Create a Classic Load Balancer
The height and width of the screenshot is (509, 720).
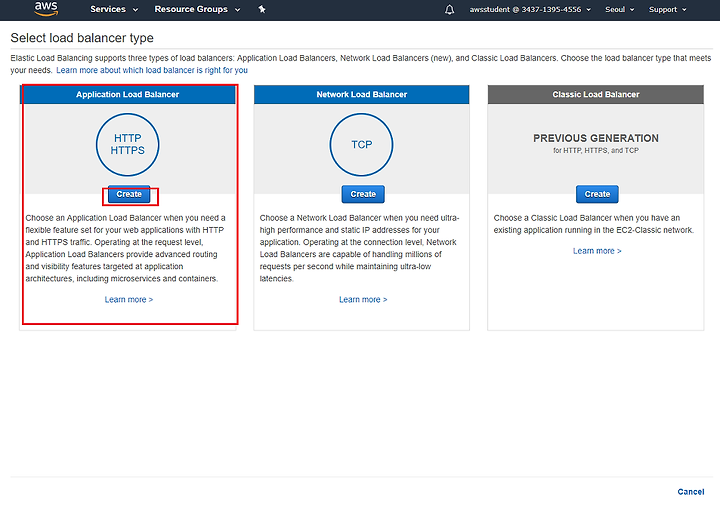(597, 194)
